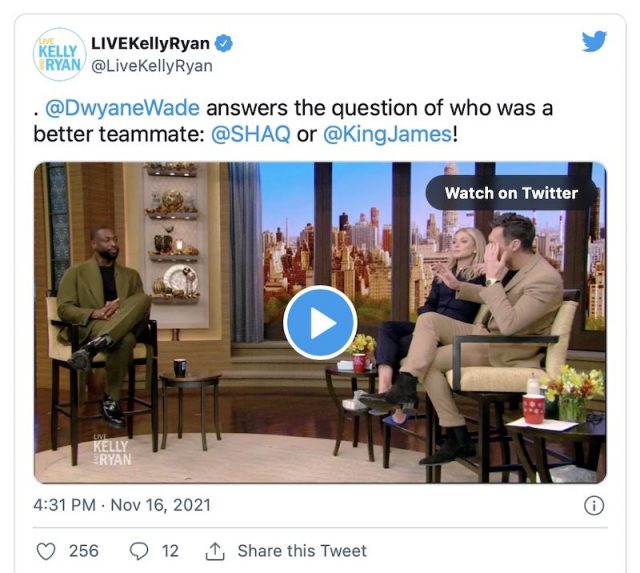Image resolution: width=640 pixels, height=573 pixels.
Task: Click the tweet body text
Action: pyautogui.click(x=293, y=121)
